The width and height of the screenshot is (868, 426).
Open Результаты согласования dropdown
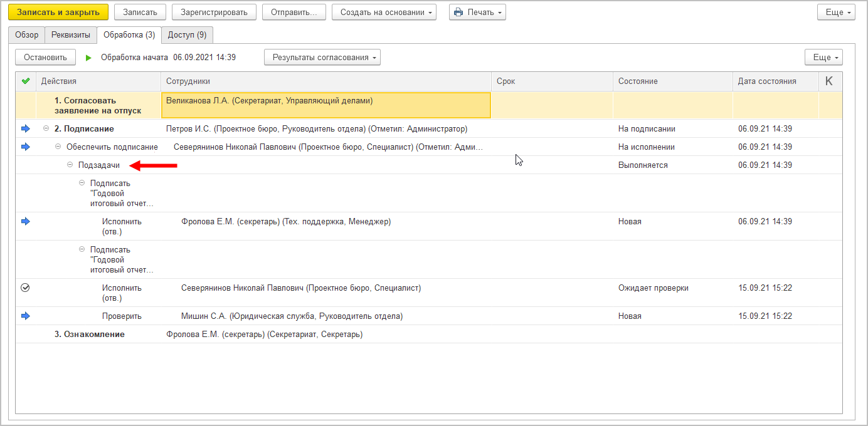pyautogui.click(x=322, y=58)
